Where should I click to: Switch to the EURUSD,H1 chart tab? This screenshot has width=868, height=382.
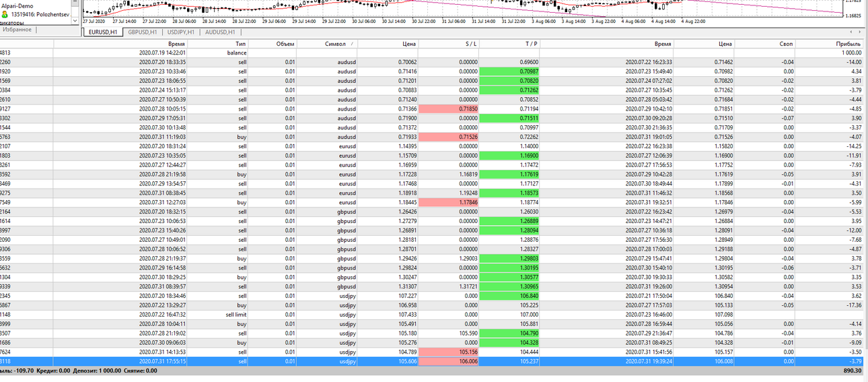pos(103,32)
